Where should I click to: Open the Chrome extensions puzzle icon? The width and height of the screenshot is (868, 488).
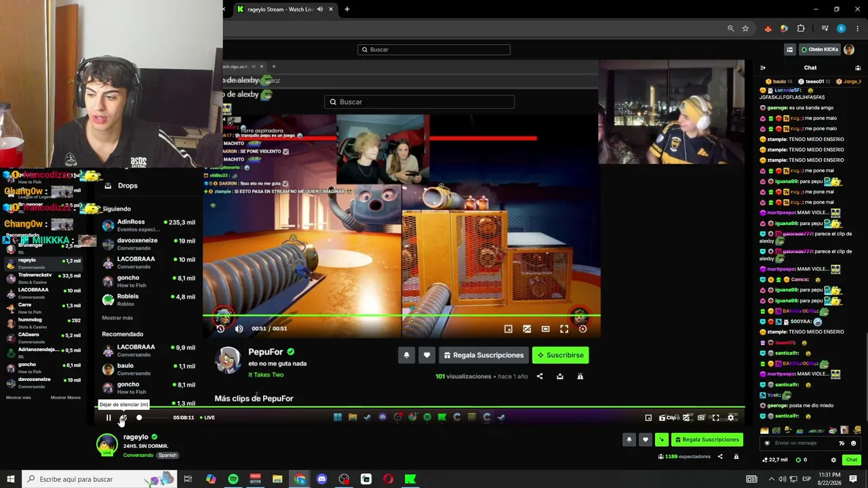801,28
